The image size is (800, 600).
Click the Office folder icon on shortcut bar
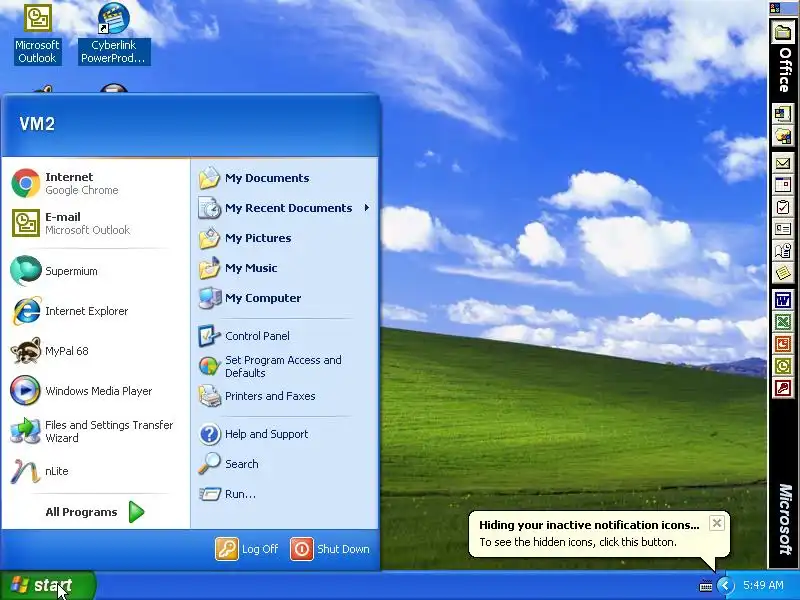coord(783,33)
